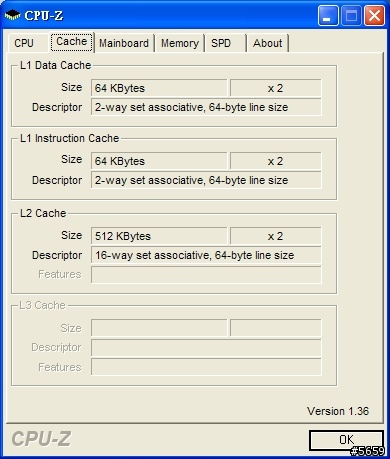Click the CPU-Z chip icon in title bar
This screenshot has height=459, width=390.
tap(12, 15)
